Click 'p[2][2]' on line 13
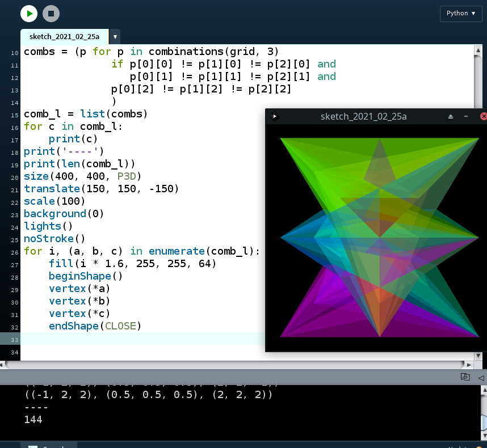The image size is (487, 448). (x=270, y=89)
